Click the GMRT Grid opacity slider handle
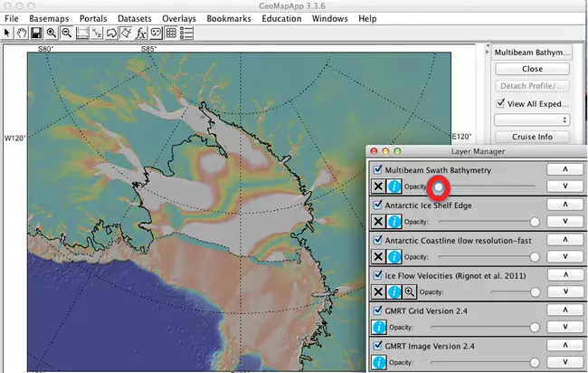 pyautogui.click(x=535, y=327)
